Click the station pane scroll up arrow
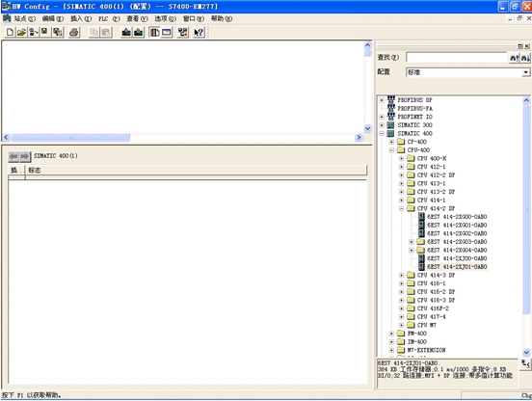 coord(368,45)
